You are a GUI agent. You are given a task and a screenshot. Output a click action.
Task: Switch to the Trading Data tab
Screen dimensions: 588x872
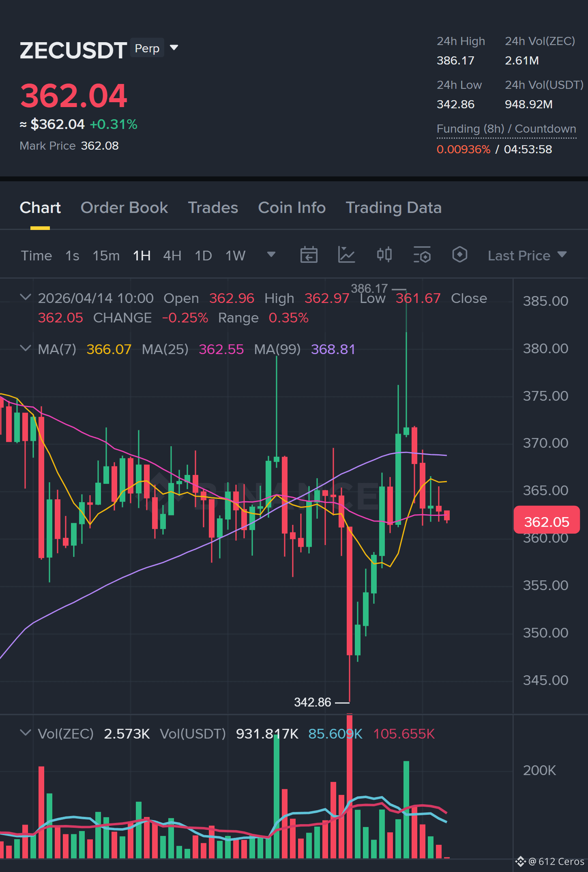pos(393,208)
